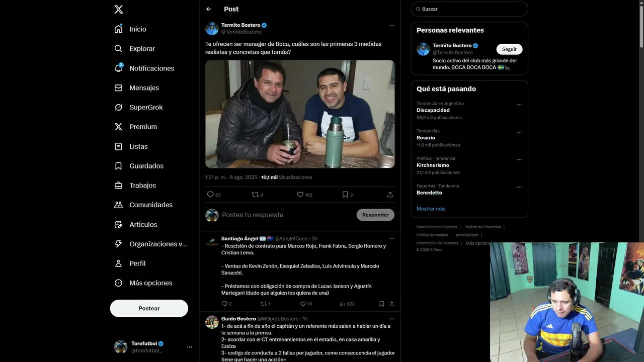
Task: Follow Termito Bostero with Seguir button
Action: 509,49
